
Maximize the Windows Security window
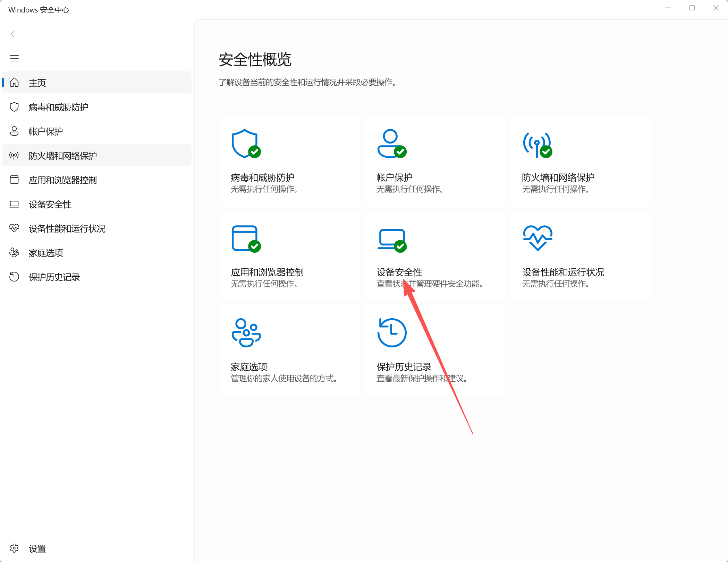pyautogui.click(x=692, y=8)
